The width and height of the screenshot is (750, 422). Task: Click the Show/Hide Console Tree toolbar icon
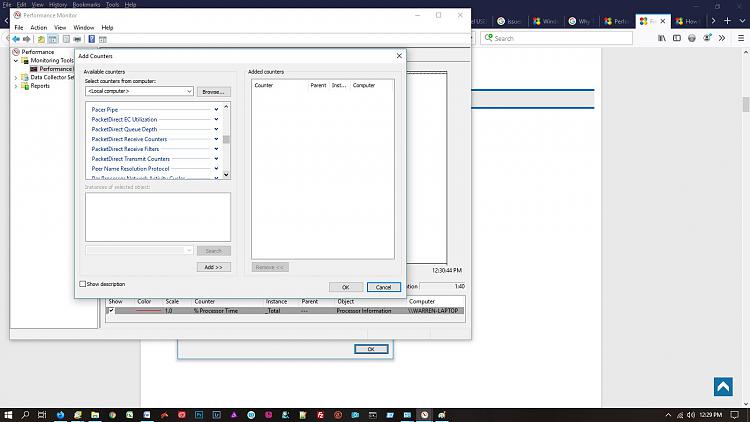[x=53, y=39]
